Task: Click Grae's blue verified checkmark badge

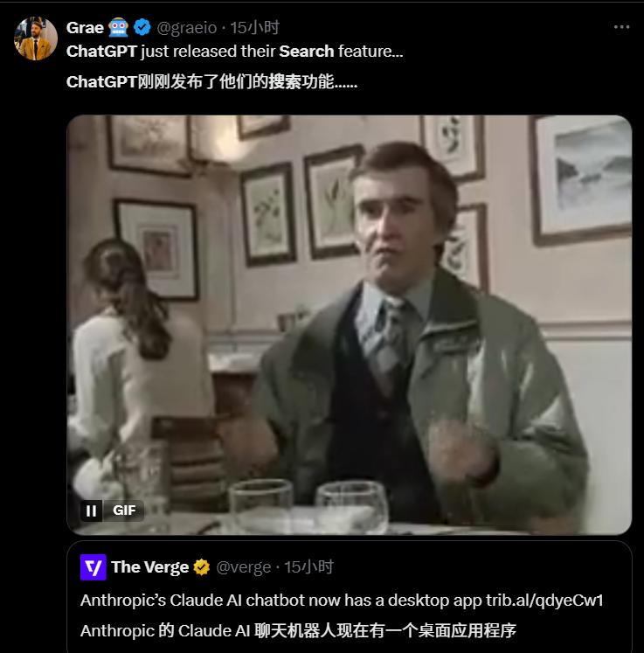Action: pyautogui.click(x=142, y=27)
